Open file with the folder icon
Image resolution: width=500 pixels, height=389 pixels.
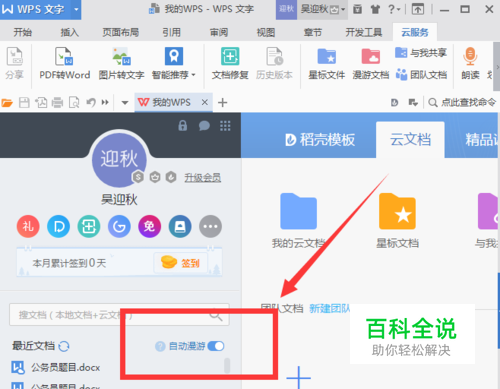(7, 103)
